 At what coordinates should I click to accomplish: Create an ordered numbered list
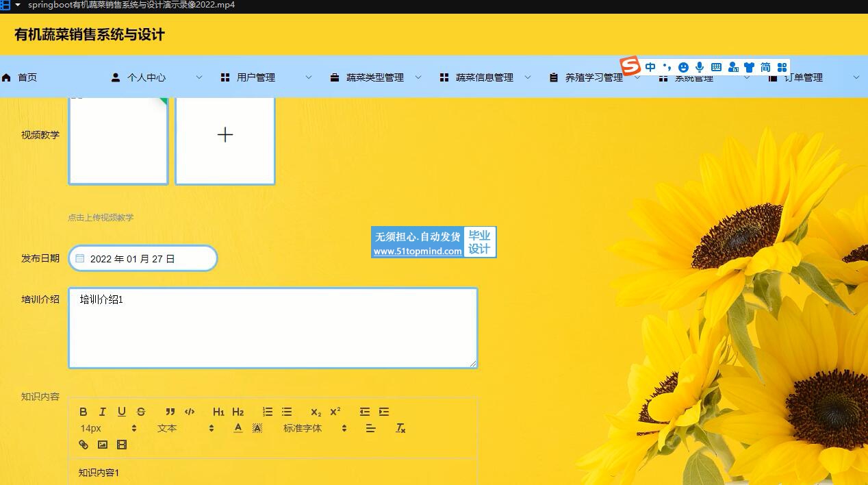click(268, 412)
